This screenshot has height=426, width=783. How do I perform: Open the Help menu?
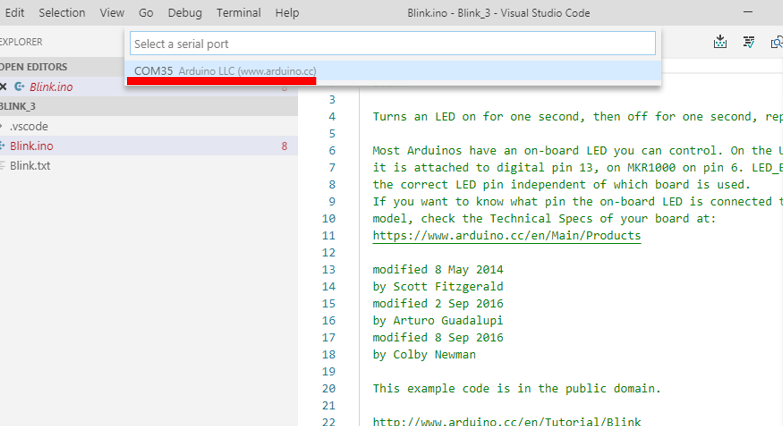pos(287,13)
